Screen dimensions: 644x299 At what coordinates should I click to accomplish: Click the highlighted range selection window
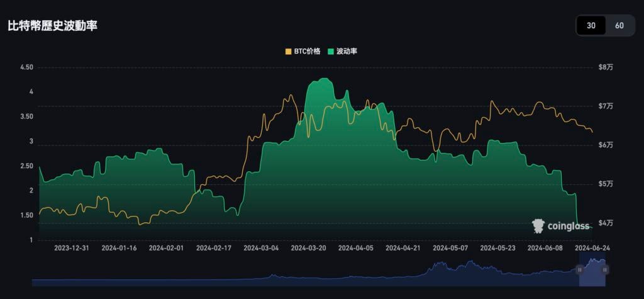[592, 270]
